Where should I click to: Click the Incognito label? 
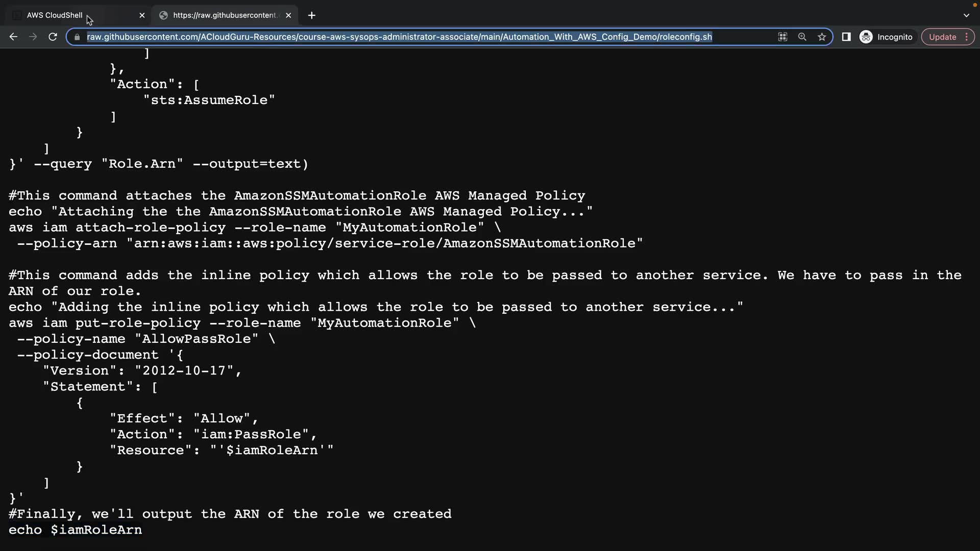895,37
